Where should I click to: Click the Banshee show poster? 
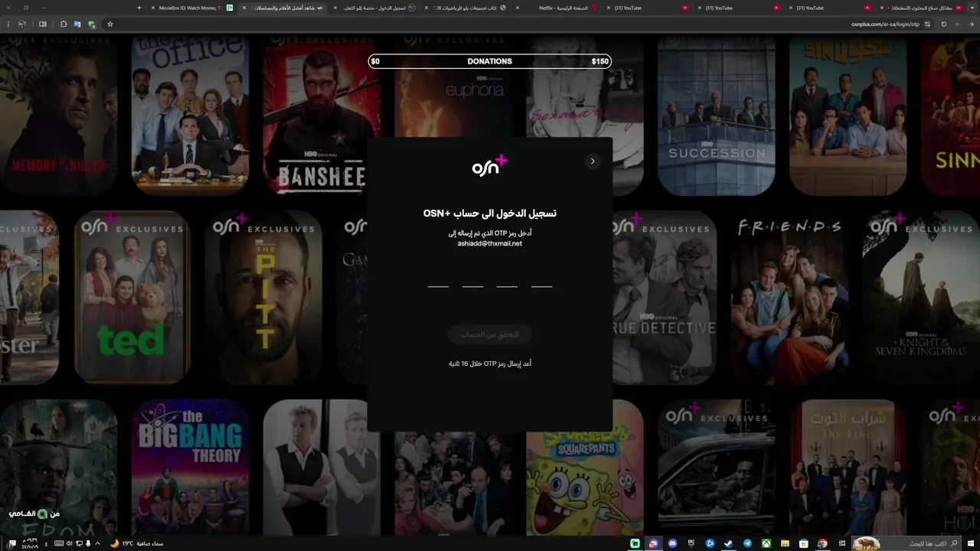pos(322,115)
